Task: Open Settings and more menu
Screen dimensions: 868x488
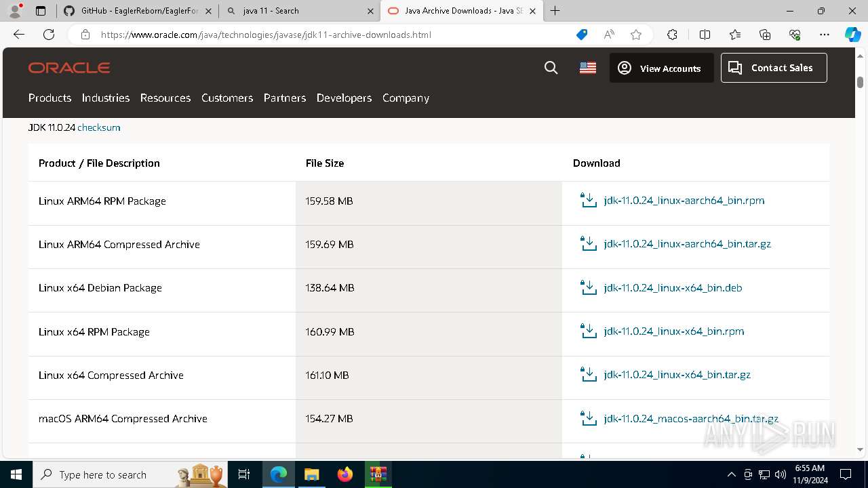Action: tap(825, 35)
